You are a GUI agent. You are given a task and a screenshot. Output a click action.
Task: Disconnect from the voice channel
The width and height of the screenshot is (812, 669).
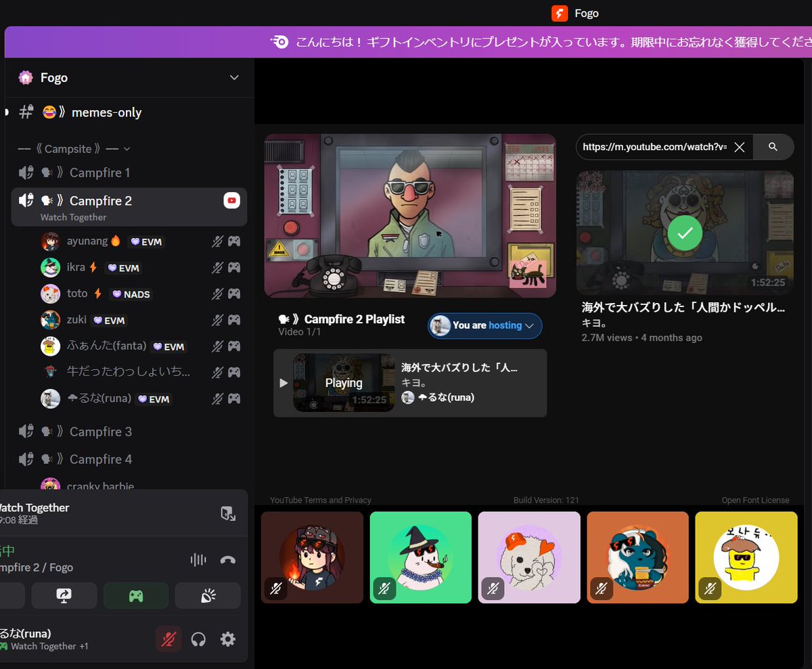(x=228, y=559)
